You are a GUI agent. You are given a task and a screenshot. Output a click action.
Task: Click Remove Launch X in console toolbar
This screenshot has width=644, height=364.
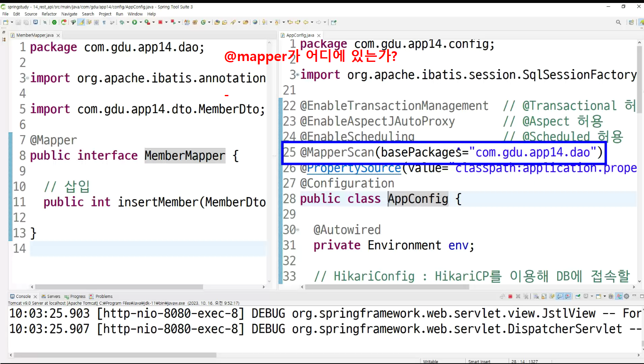pos(518,296)
